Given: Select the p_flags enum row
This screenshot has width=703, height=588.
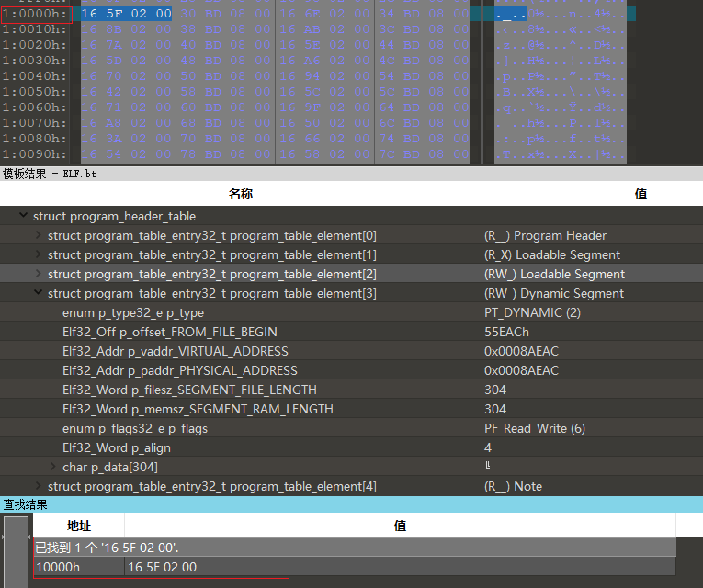Looking at the screenshot, I should point(351,428).
